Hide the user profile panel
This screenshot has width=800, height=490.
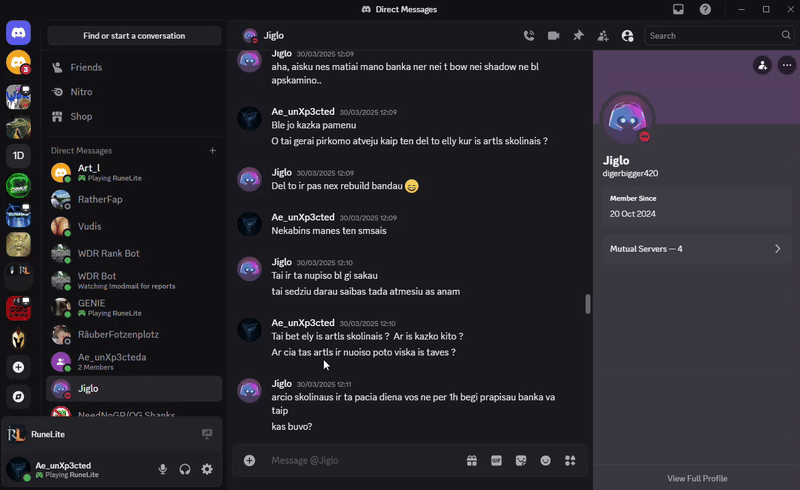click(627, 36)
